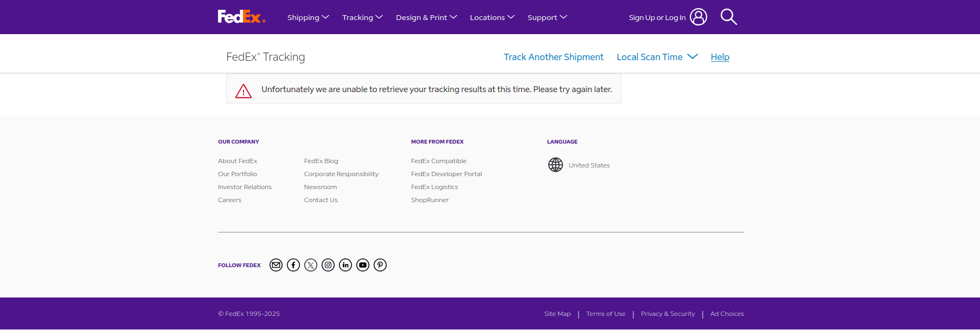Click the MORE FROM FEDEX heading
Viewport: 980px width, 330px height.
click(x=437, y=141)
